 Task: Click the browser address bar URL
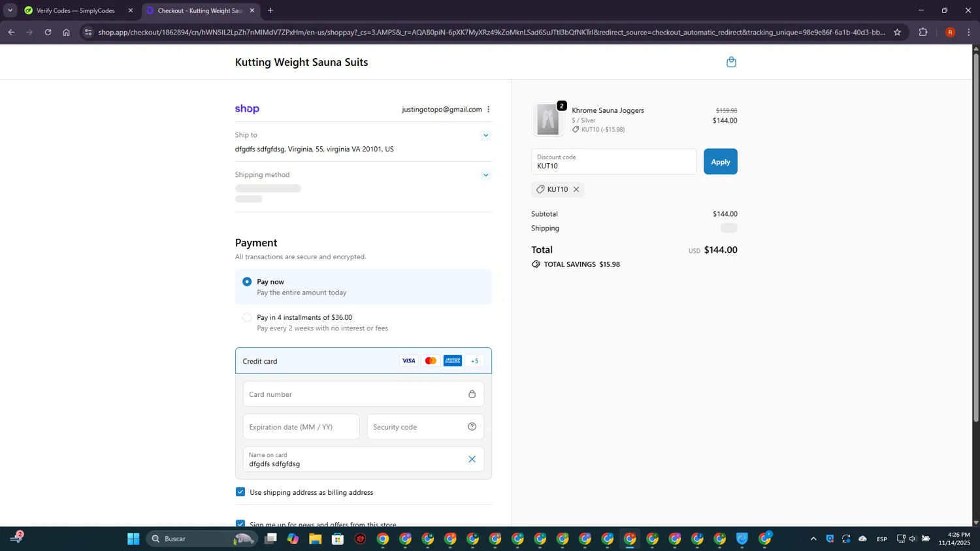tap(492, 32)
